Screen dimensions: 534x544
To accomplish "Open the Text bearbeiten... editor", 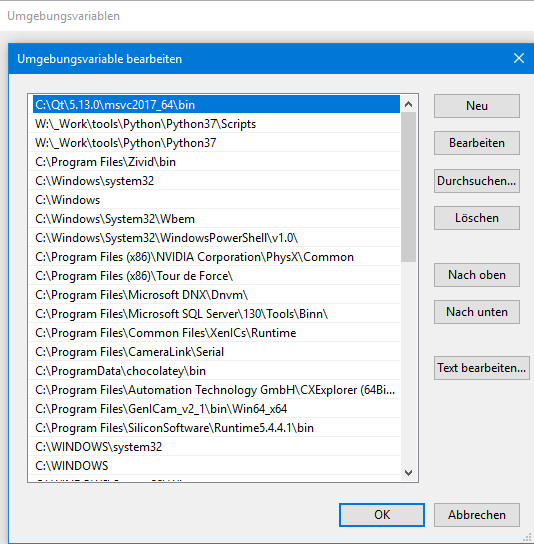I will (482, 368).
